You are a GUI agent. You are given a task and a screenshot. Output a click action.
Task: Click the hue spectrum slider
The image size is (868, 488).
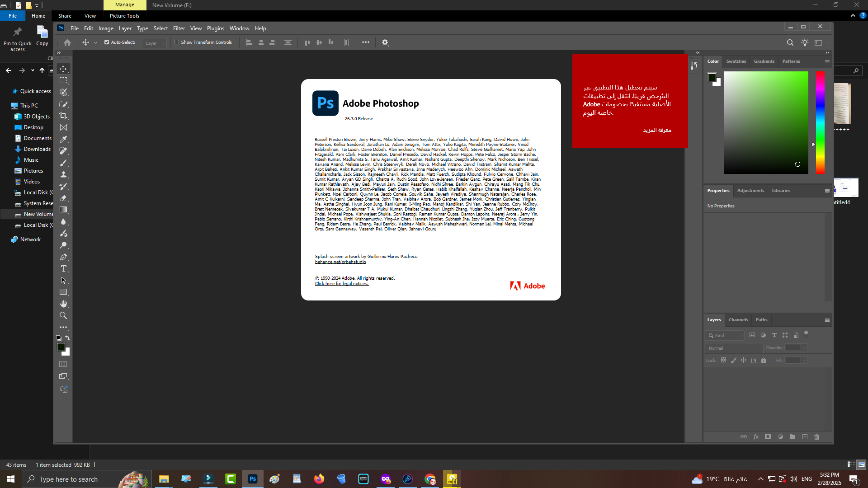(820, 122)
